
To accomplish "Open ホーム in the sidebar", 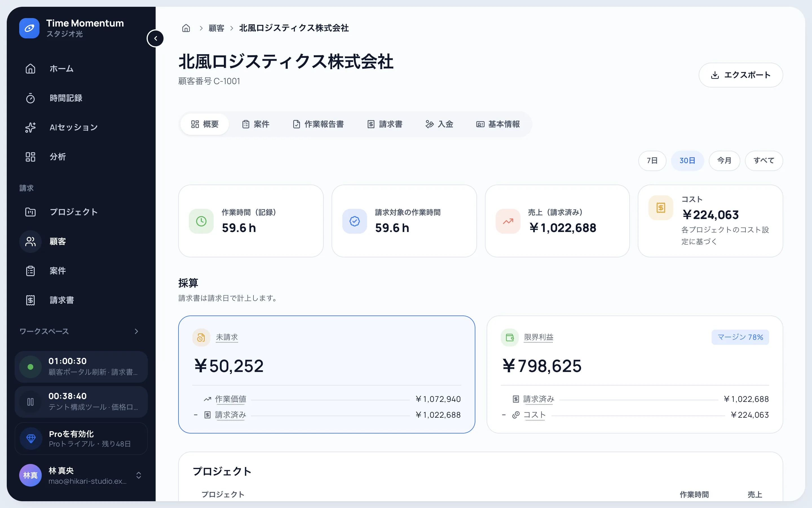I will click(81, 69).
